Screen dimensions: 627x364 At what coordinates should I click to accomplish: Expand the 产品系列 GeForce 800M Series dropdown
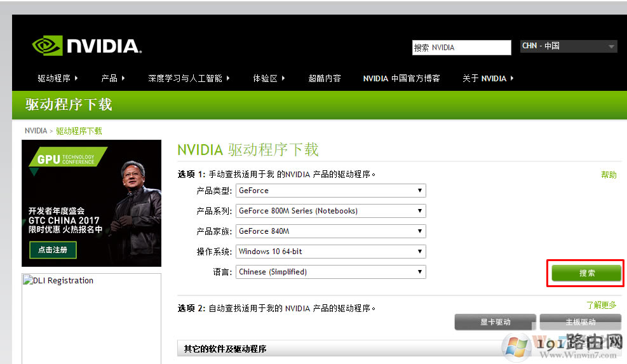331,211
